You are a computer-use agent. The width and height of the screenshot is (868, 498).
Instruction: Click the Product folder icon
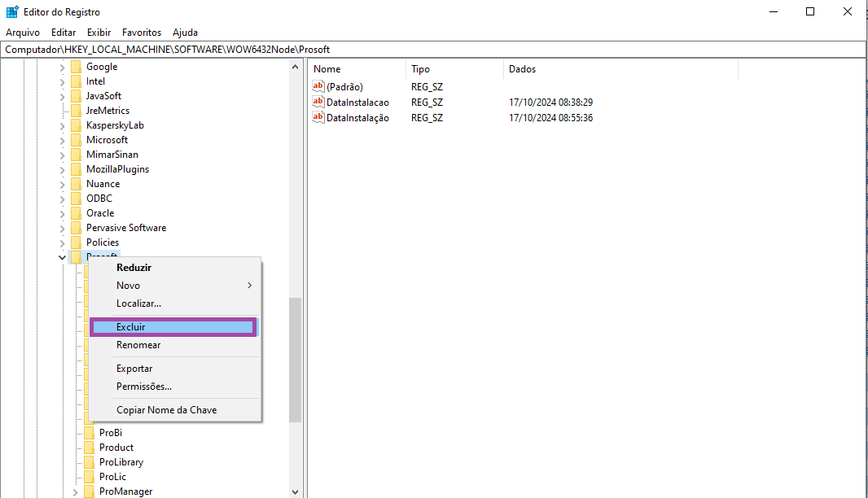coord(89,448)
